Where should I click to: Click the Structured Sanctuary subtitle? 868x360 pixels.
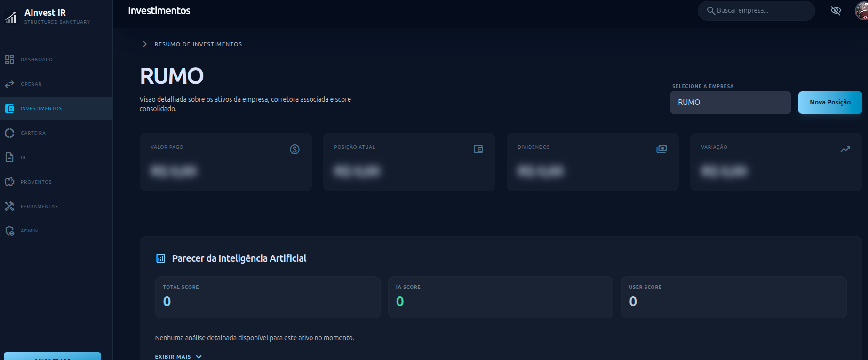(x=57, y=22)
